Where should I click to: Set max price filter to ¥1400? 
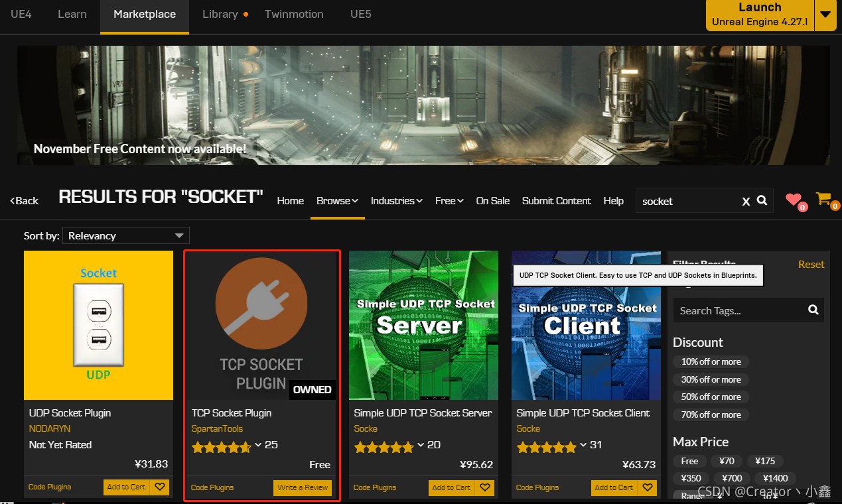(x=775, y=477)
